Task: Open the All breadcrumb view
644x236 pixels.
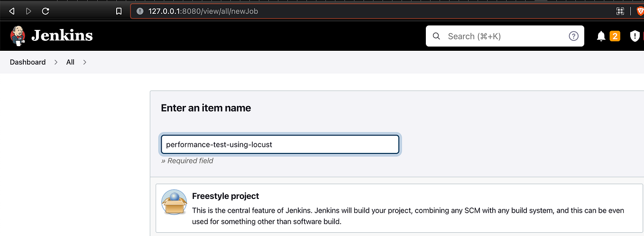Action: (x=70, y=62)
